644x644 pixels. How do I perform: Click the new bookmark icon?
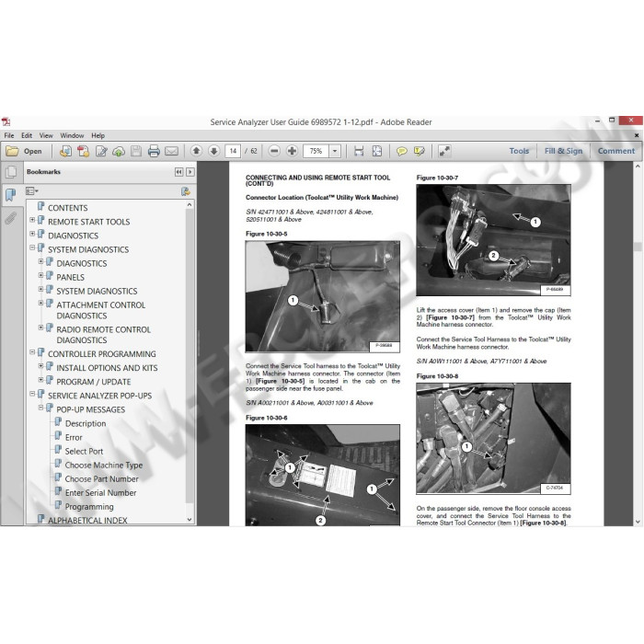pyautogui.click(x=186, y=191)
